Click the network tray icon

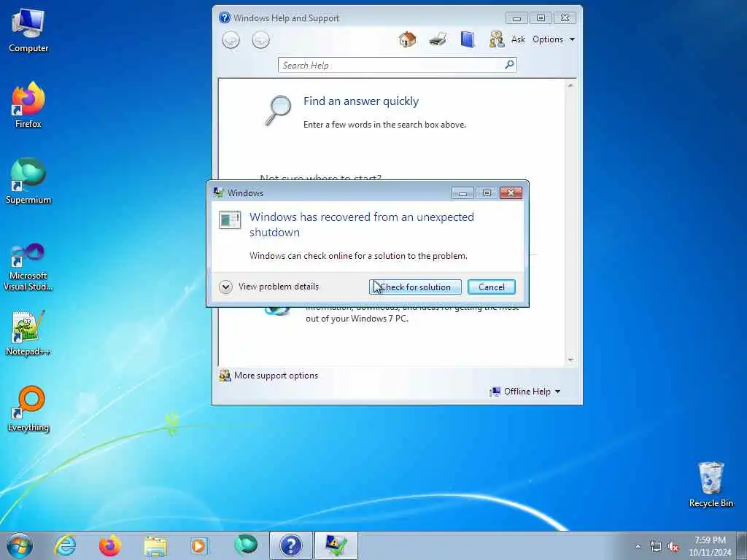point(656,547)
